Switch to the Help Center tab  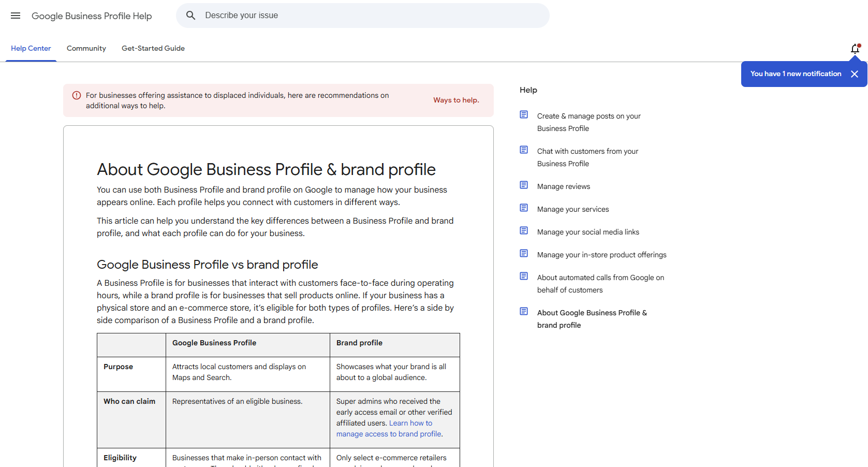point(31,48)
